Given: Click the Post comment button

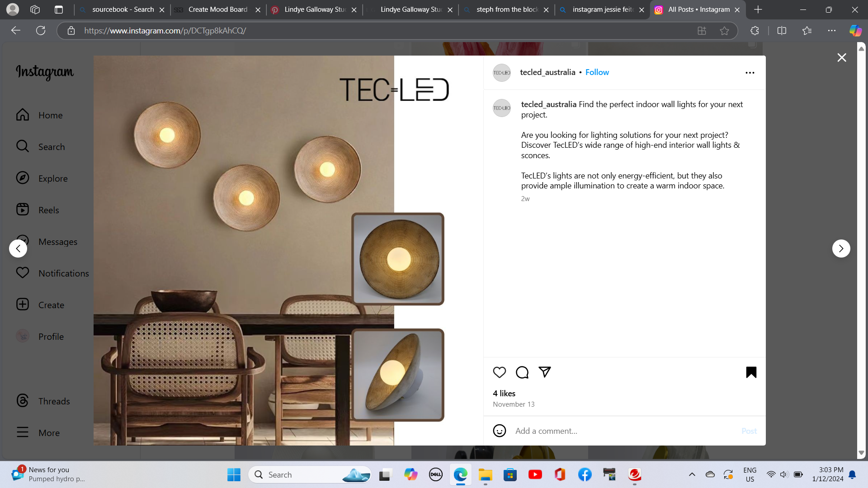Looking at the screenshot, I should (x=749, y=431).
